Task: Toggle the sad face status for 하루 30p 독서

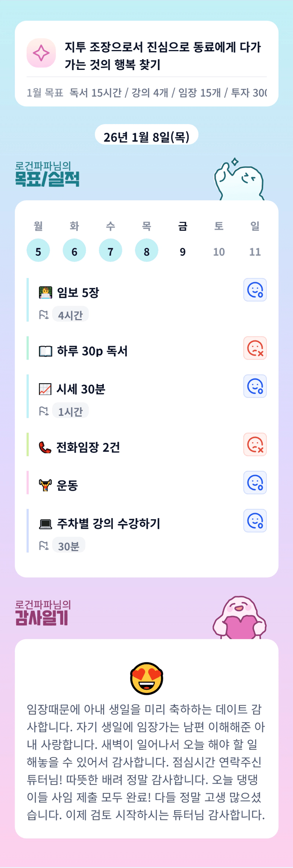Action: [x=255, y=348]
